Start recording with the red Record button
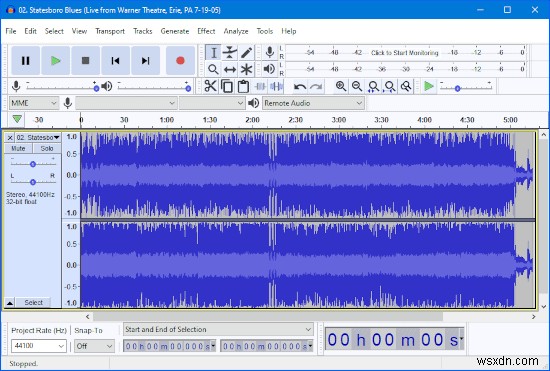This screenshot has width=550, height=371. click(x=180, y=61)
